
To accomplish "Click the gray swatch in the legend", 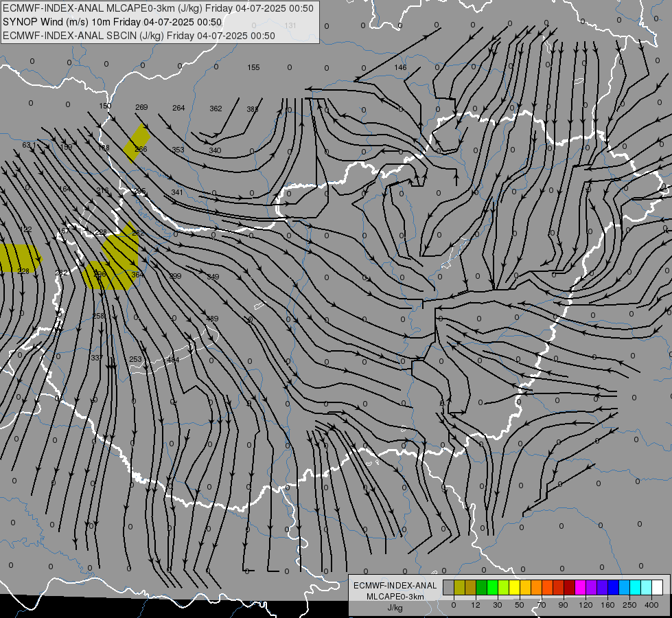I will (x=449, y=587).
